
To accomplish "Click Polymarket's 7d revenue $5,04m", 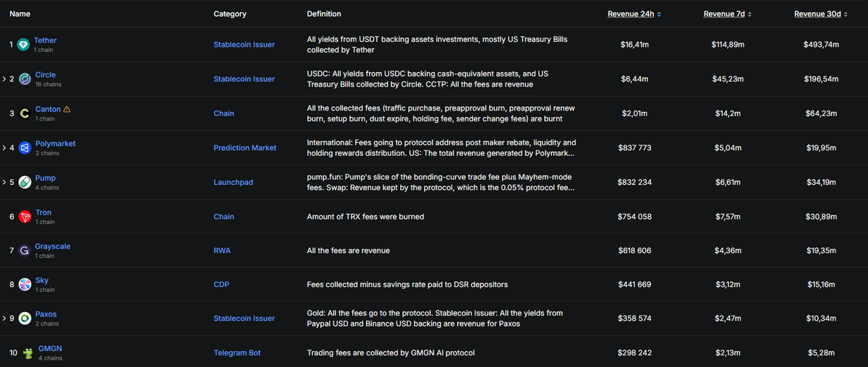I will click(x=728, y=147).
